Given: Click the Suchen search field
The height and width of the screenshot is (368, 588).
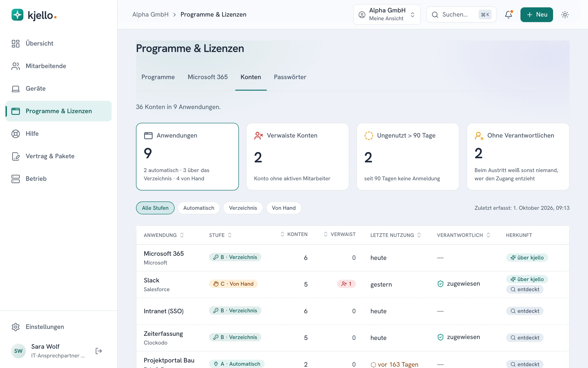Looking at the screenshot, I should click(x=461, y=14).
